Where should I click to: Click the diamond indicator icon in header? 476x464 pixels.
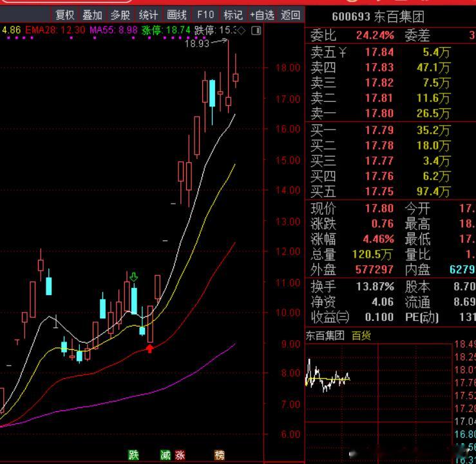tap(241, 30)
